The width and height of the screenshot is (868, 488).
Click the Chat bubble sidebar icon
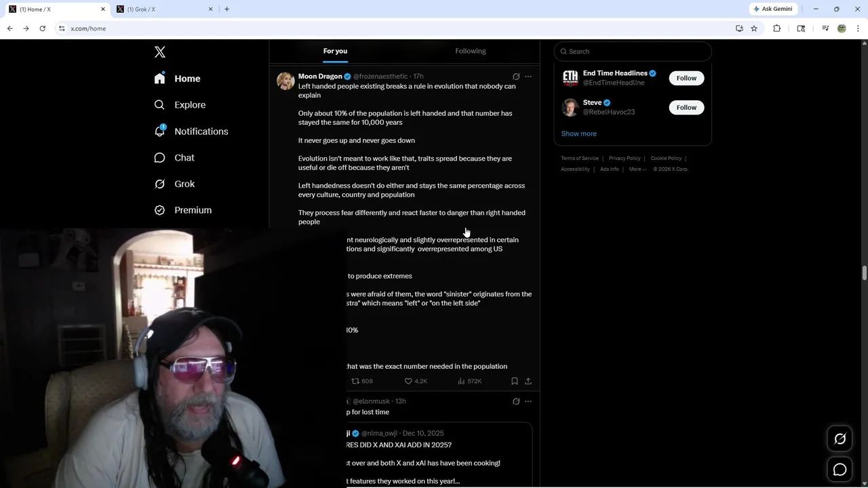tap(159, 157)
